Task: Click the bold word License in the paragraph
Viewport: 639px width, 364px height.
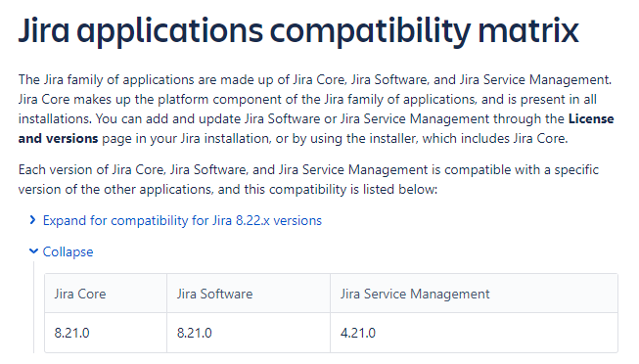Action: pos(591,118)
